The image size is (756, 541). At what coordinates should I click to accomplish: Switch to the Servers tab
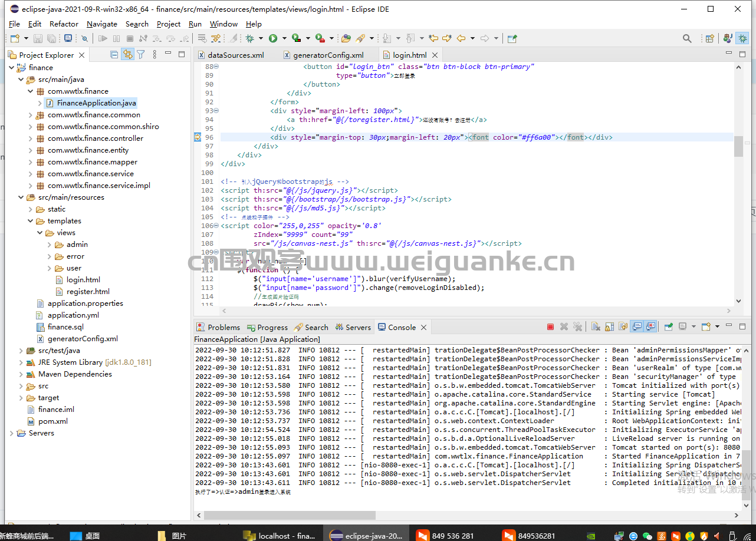pos(353,327)
